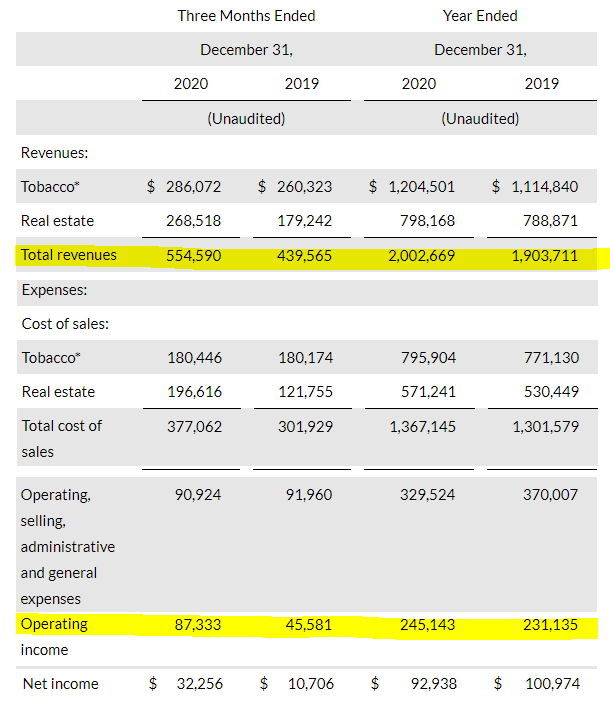Screen dimensions: 610x706
Task: Click Tobacco revenue value 1,114,840
Action: pos(545,186)
